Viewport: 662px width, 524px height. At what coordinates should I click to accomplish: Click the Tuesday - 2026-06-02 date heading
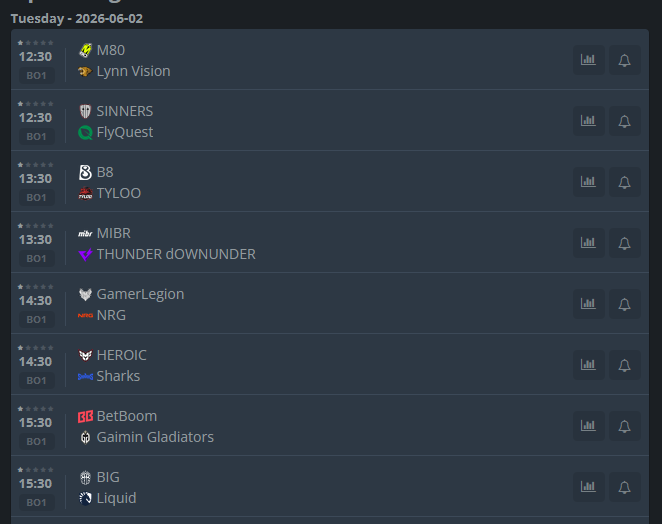[x=76, y=19]
